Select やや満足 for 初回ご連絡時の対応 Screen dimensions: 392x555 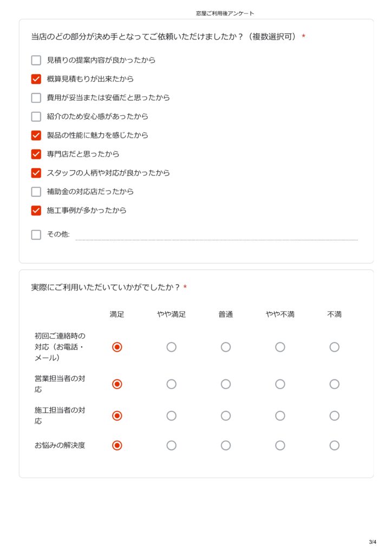pos(171,347)
